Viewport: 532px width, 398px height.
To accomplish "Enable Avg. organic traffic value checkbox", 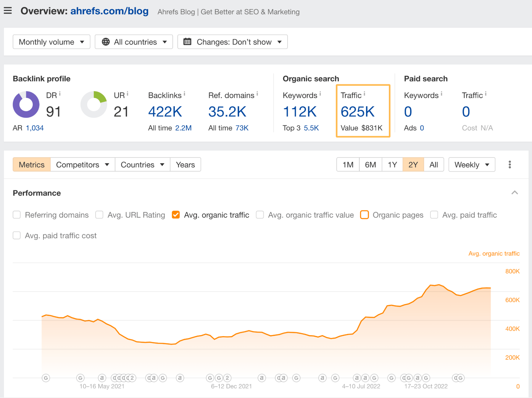I will [260, 215].
